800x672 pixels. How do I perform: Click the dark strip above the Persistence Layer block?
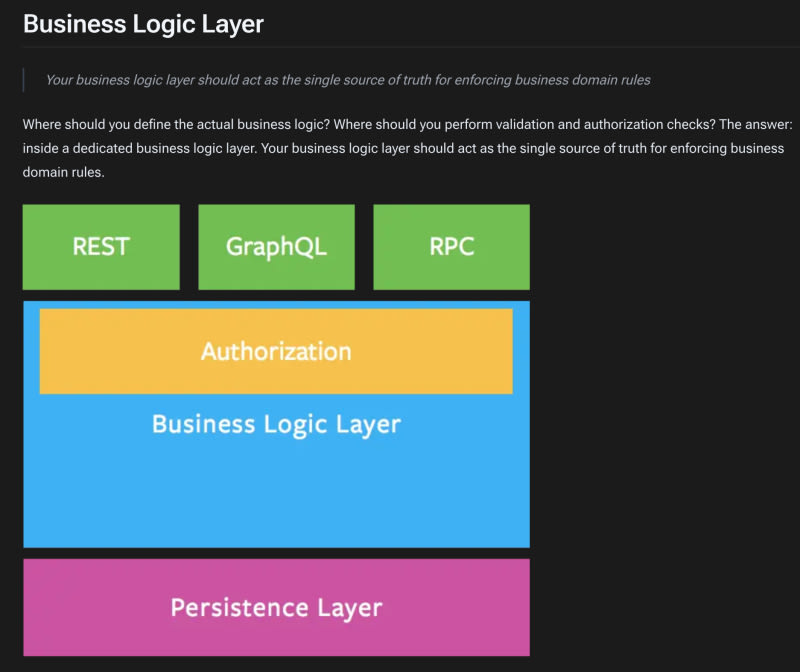coord(276,553)
